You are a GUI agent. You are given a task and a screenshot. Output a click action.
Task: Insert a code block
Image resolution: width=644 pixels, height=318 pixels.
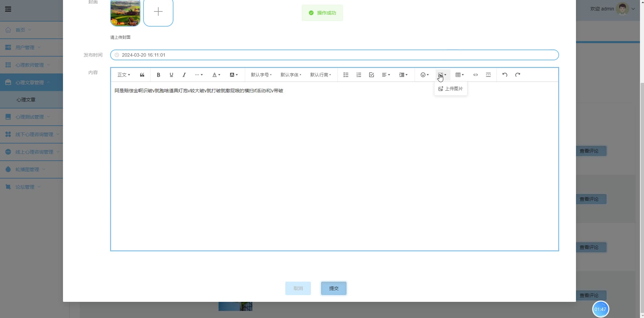tap(476, 75)
